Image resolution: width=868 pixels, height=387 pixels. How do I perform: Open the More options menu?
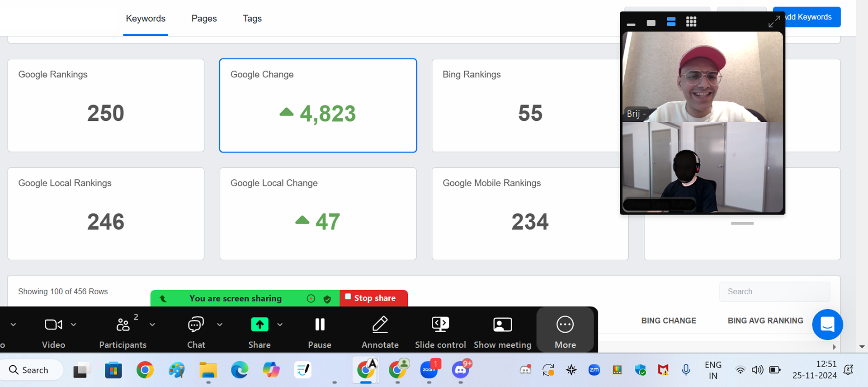(565, 325)
